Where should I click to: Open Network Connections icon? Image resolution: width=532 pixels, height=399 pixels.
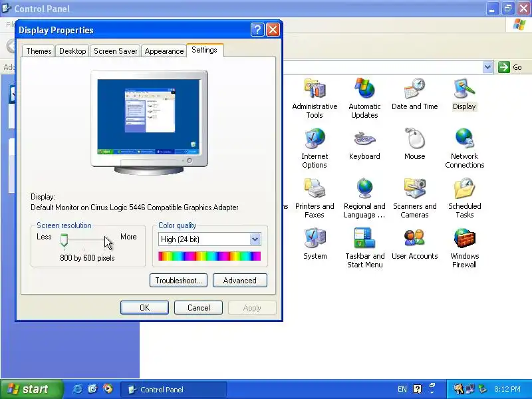pos(464,138)
